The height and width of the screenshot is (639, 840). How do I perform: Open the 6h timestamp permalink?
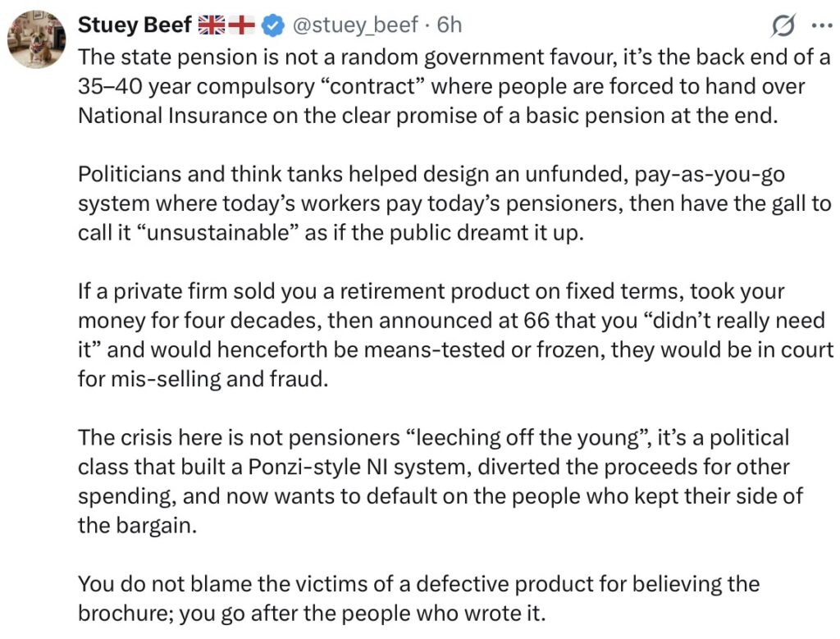click(x=449, y=25)
